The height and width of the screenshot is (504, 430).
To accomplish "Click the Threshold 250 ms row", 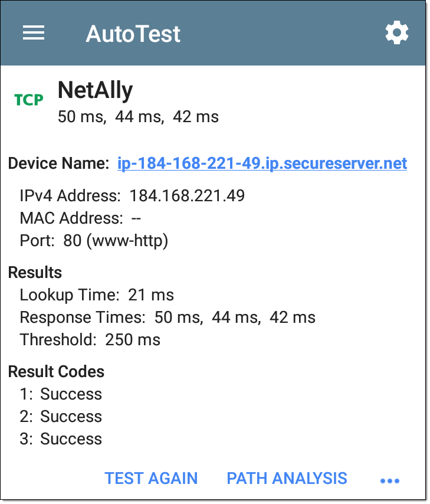I will (x=90, y=340).
